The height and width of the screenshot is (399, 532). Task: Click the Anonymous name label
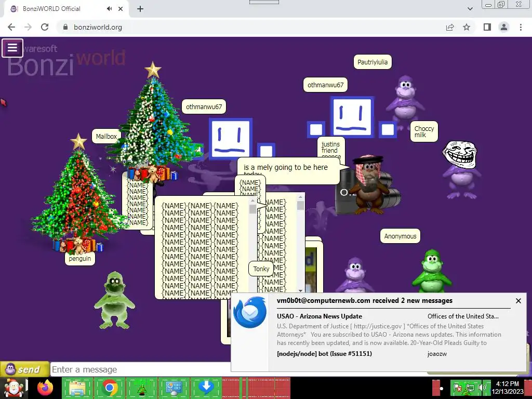coord(400,236)
